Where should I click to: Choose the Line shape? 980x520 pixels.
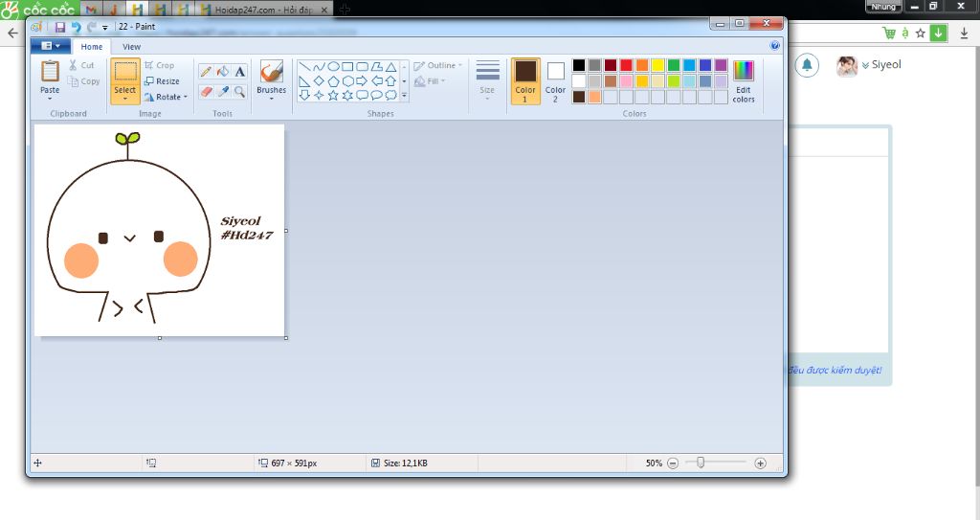(x=304, y=66)
